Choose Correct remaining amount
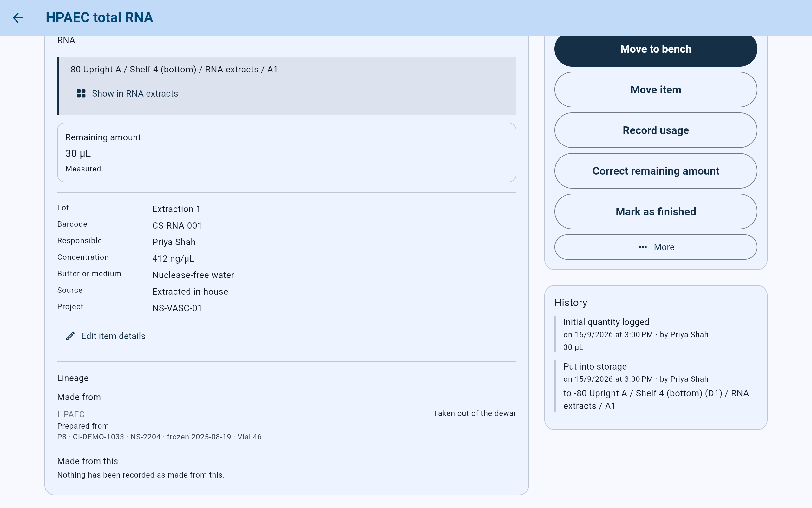 point(656,171)
